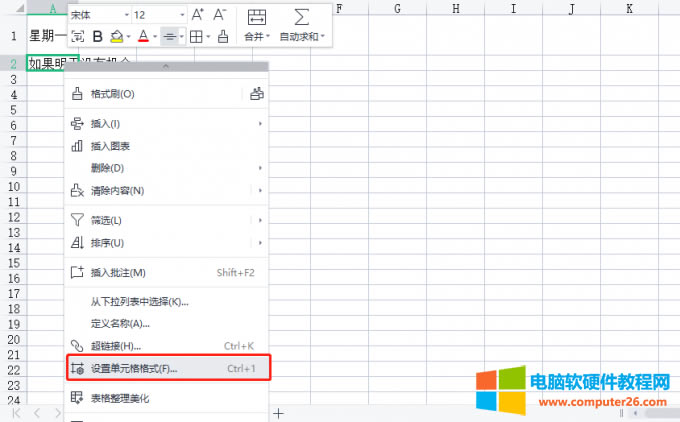
Task: Click the decrease font size icon
Action: coord(219,15)
